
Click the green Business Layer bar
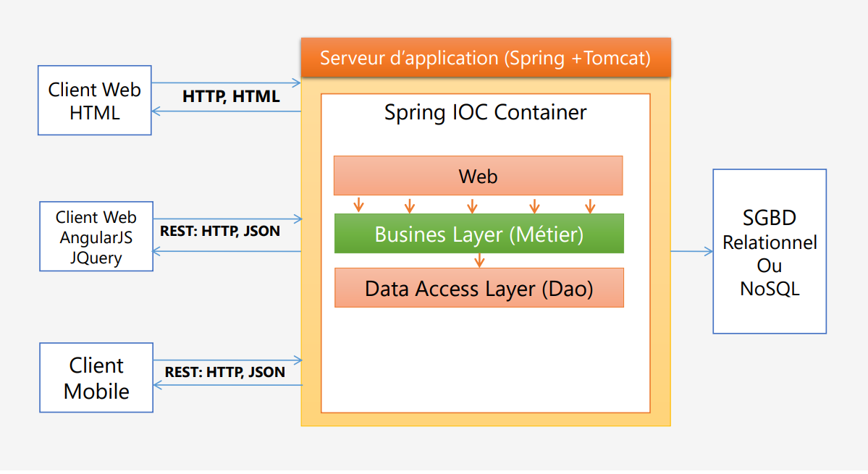click(x=478, y=233)
